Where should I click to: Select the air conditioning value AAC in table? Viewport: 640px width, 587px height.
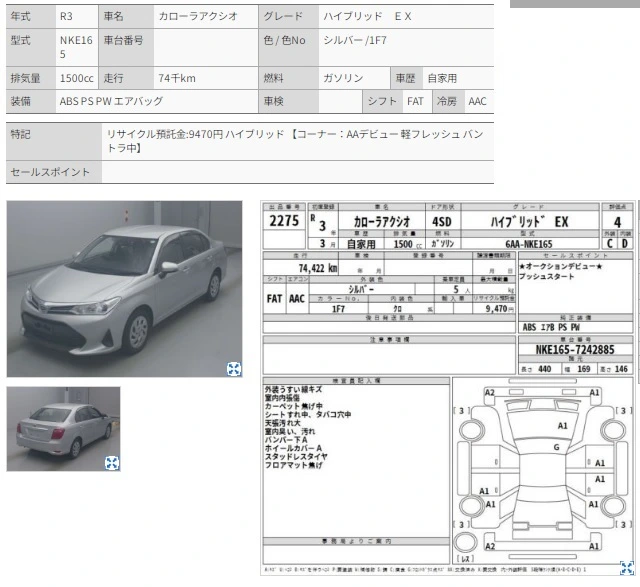point(477,101)
